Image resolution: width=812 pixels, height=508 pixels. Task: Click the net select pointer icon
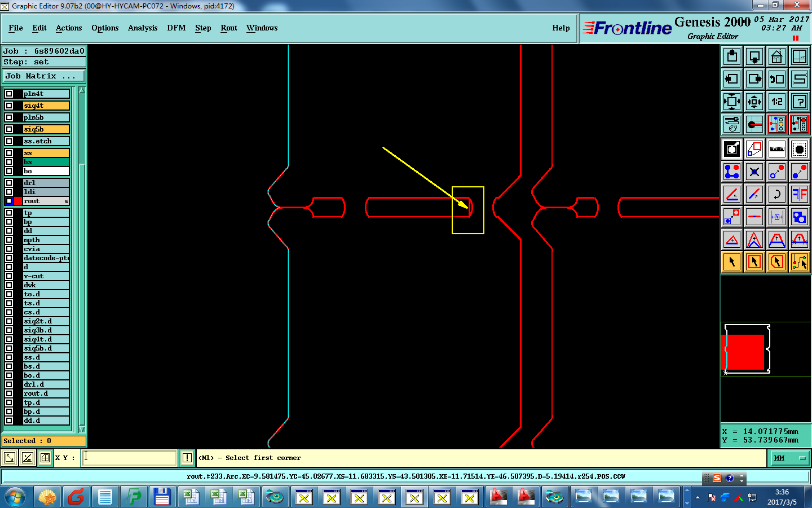tap(800, 262)
